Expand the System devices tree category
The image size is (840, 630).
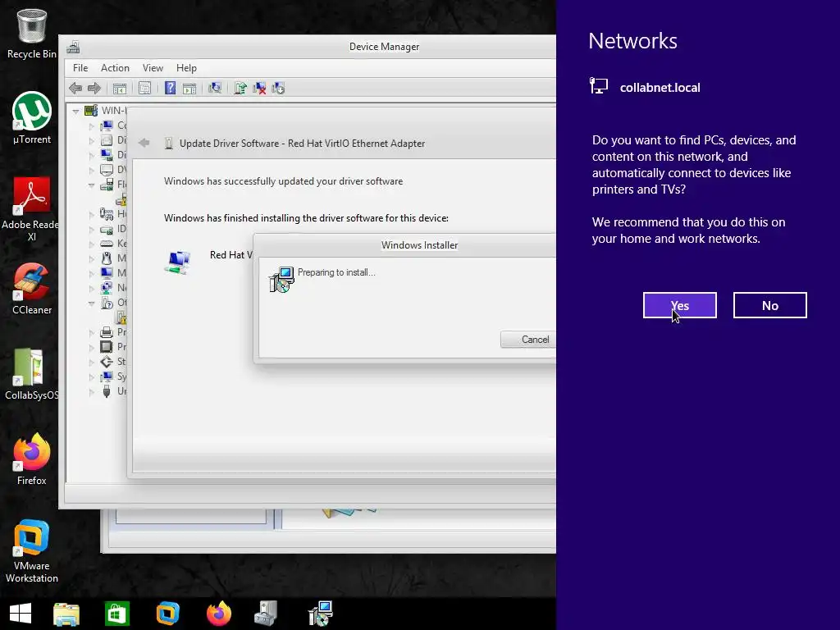tap(92, 377)
